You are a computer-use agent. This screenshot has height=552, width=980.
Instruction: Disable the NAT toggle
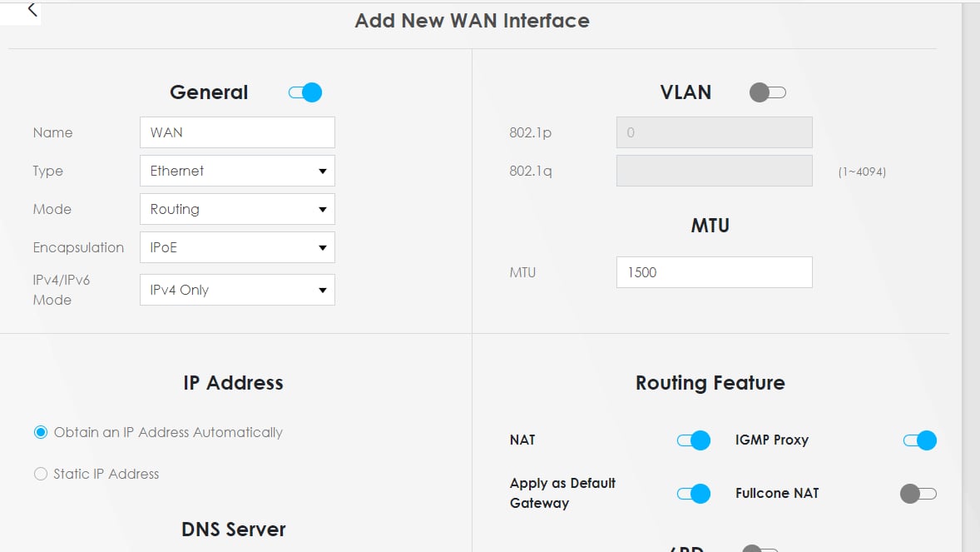coord(693,440)
